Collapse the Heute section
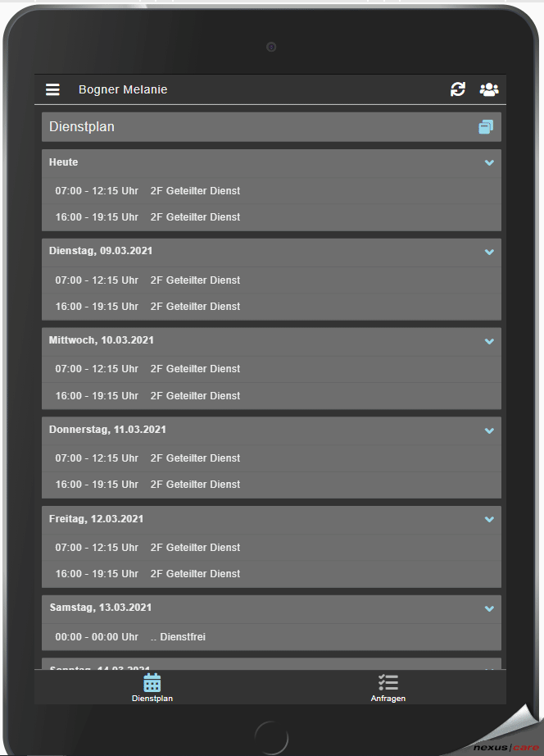The height and width of the screenshot is (756, 544). click(x=489, y=162)
